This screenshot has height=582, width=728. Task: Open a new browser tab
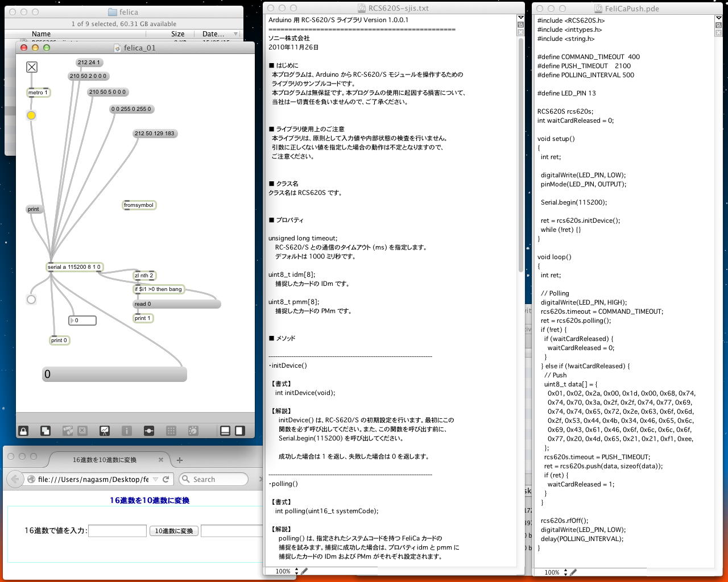click(180, 460)
